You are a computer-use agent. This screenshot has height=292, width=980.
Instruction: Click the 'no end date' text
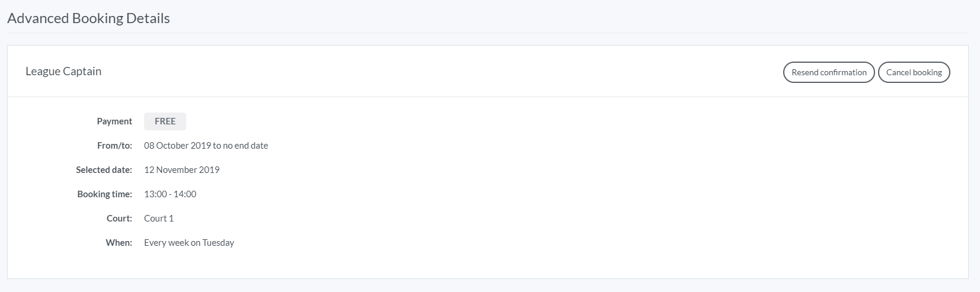[x=245, y=146]
